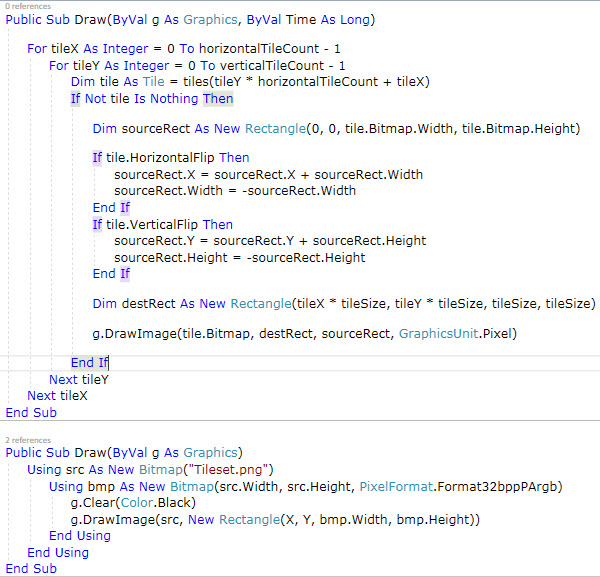The height and width of the screenshot is (577, 600).
Task: Click the 'GraphicsUnit' enum name
Action: tap(439, 334)
